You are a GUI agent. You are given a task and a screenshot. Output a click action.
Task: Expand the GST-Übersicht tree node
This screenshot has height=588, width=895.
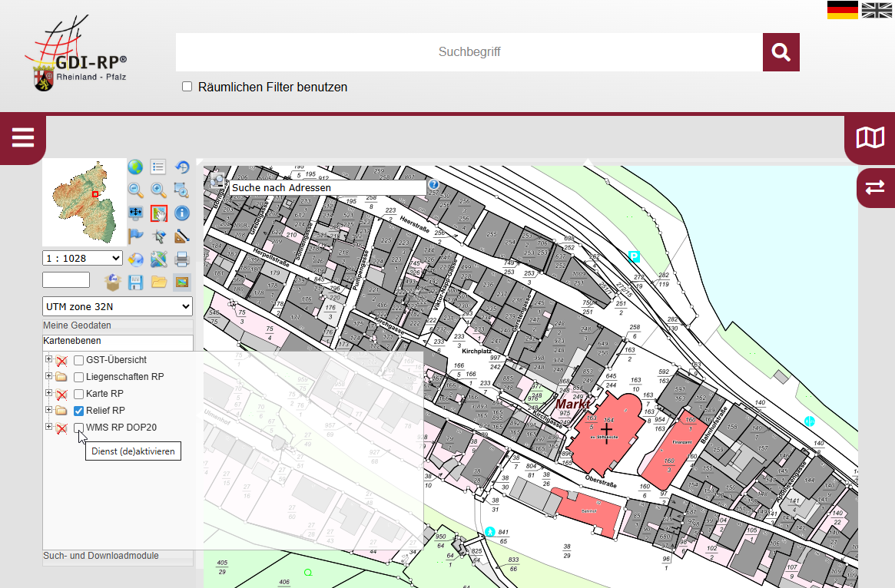pyautogui.click(x=48, y=359)
